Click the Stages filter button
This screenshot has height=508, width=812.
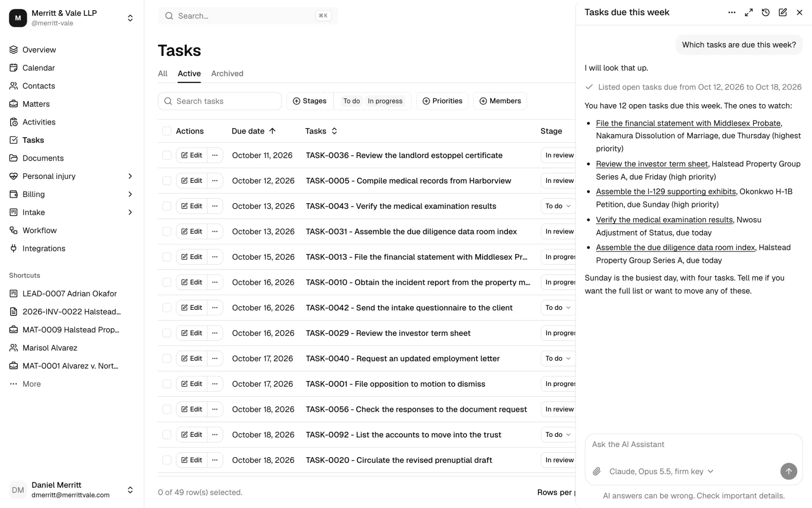point(310,101)
